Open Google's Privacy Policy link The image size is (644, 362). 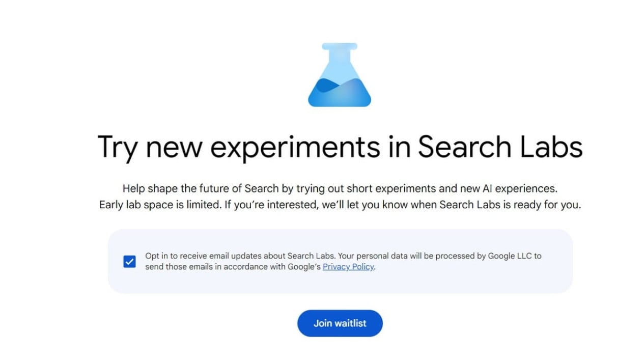click(x=348, y=267)
